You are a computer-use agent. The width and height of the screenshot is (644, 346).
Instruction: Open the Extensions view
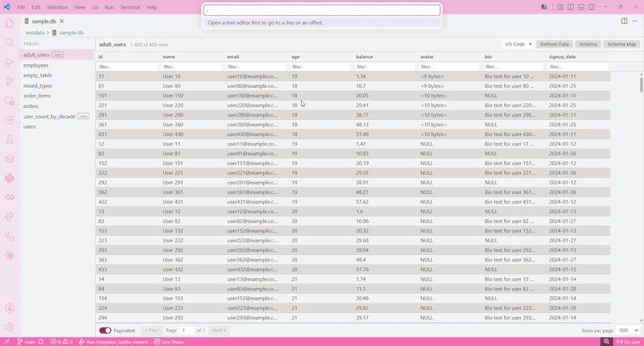10,120
